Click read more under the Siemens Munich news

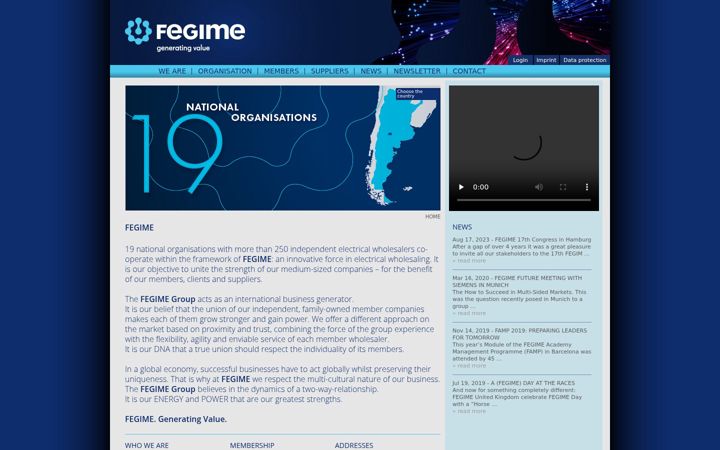[x=469, y=313]
